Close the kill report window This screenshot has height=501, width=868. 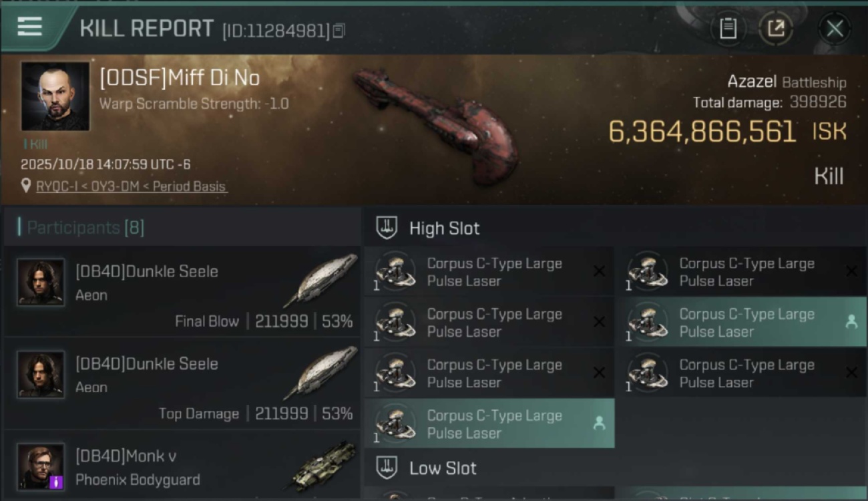point(835,28)
